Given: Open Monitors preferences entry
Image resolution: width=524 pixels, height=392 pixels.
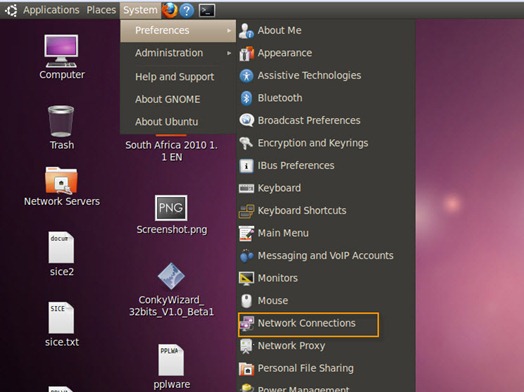Looking at the screenshot, I should click(326, 278).
